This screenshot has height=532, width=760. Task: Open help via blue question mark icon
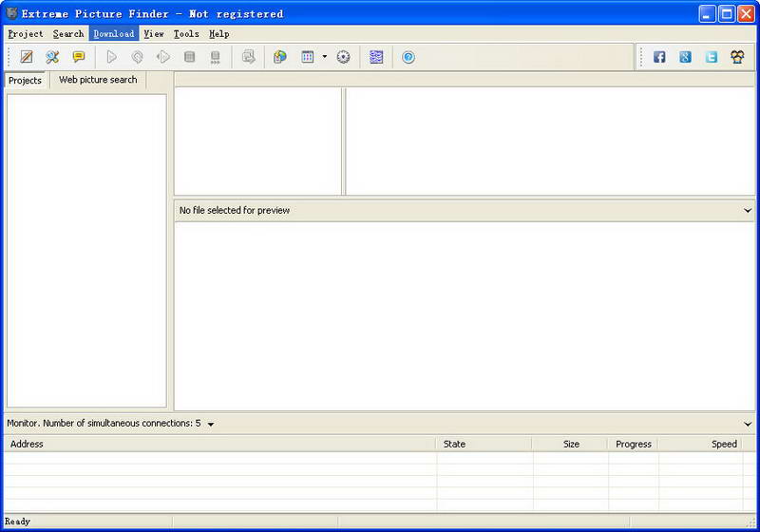pyautogui.click(x=408, y=57)
